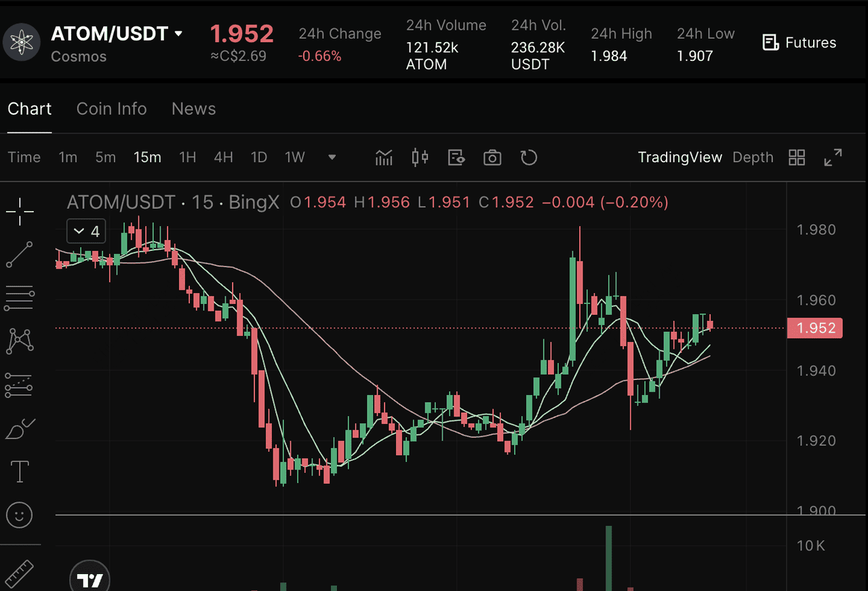868x591 pixels.
Task: Switch to Depth chart view
Action: [x=753, y=157]
